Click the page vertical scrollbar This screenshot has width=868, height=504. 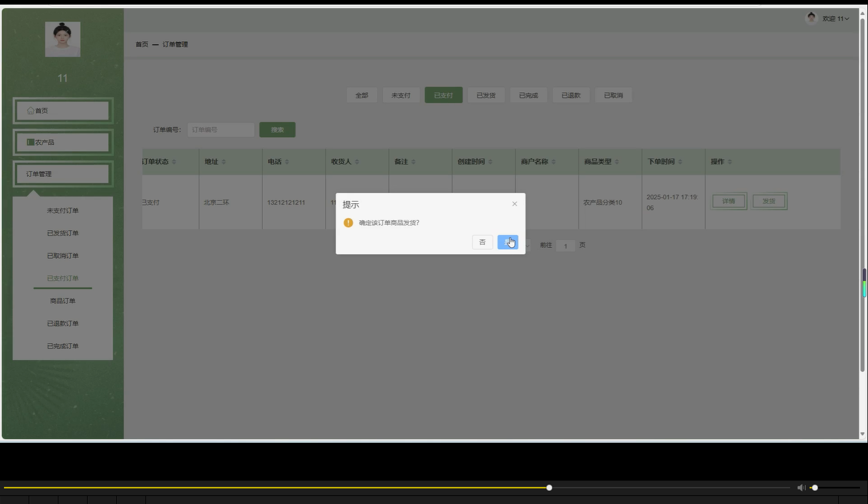(x=863, y=195)
